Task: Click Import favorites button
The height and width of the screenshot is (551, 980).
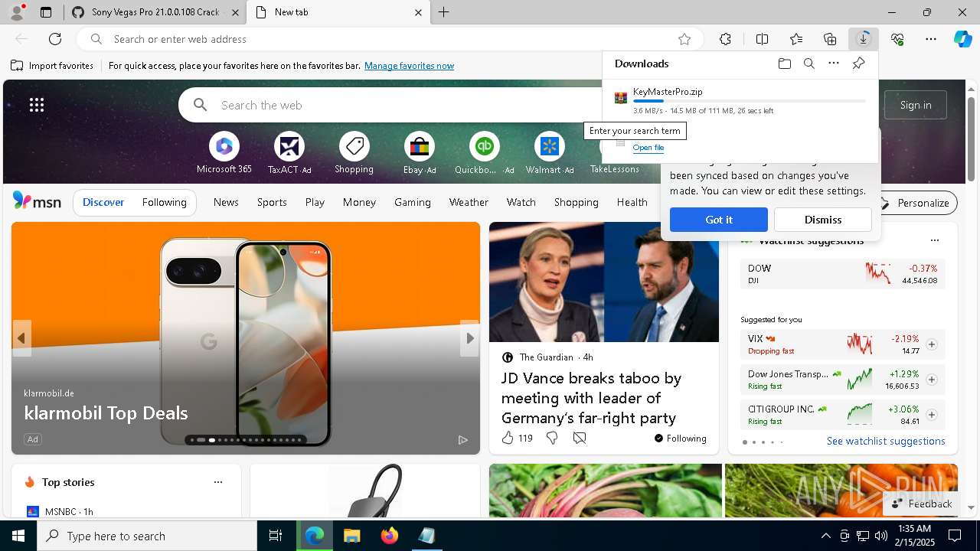Action: [x=52, y=66]
